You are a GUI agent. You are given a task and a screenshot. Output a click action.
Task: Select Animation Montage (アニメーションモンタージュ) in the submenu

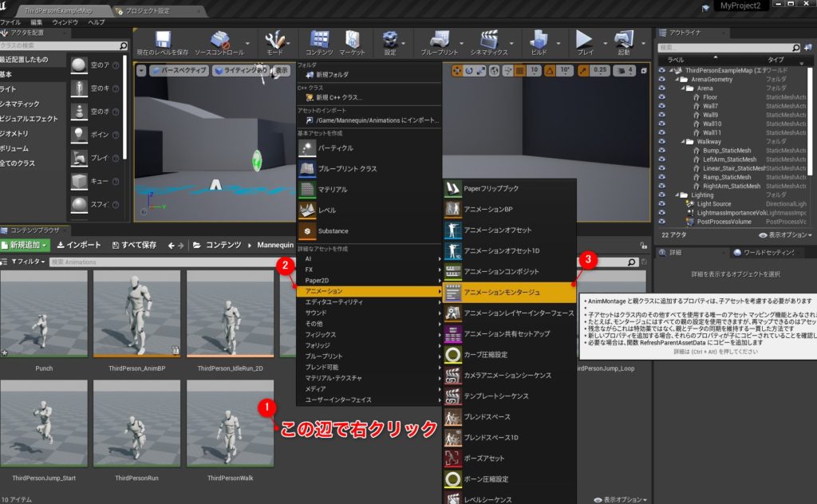tap(510, 292)
